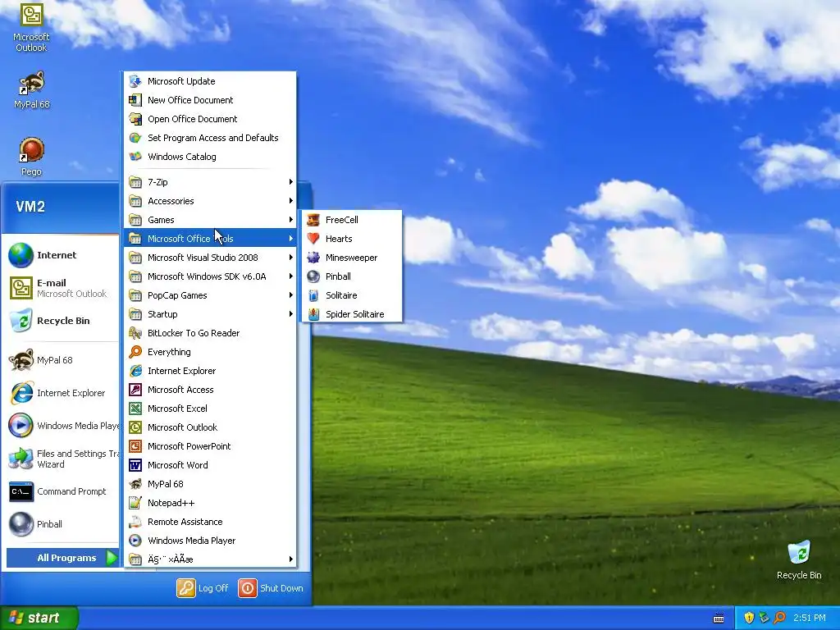Screen dimensions: 840x630
Task: Open the desktop Recycle Bin icon
Action: (x=799, y=559)
